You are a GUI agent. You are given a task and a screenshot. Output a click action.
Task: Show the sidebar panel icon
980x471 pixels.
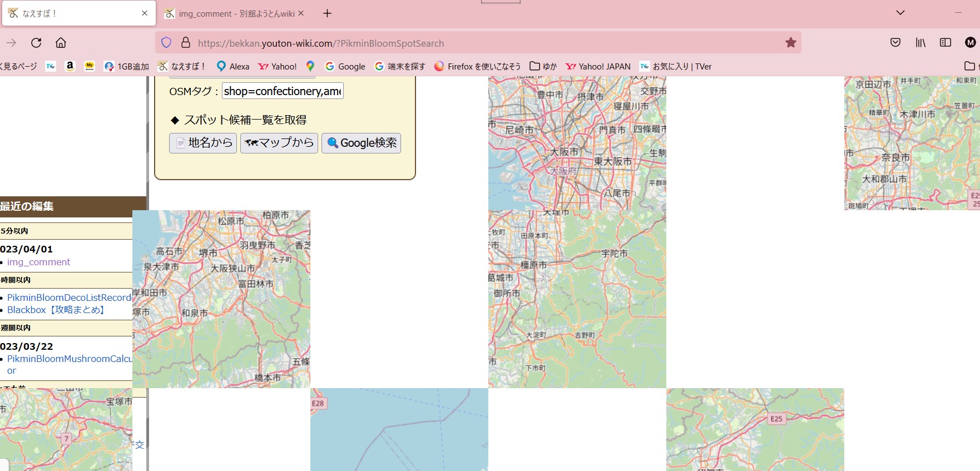946,43
